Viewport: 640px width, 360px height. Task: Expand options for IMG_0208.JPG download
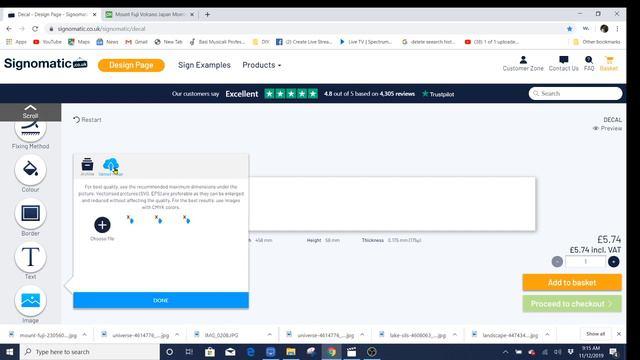(269, 335)
